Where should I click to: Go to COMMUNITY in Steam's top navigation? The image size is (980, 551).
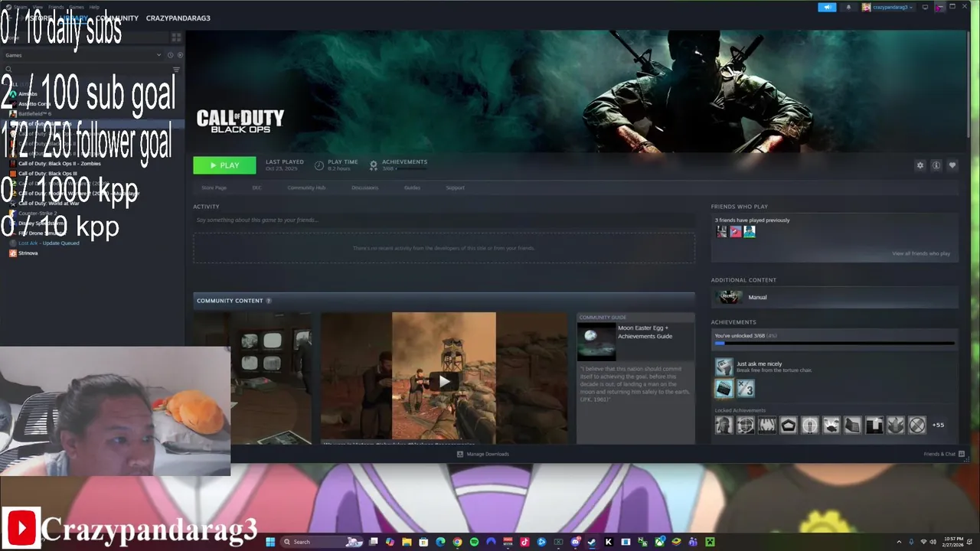pyautogui.click(x=117, y=18)
